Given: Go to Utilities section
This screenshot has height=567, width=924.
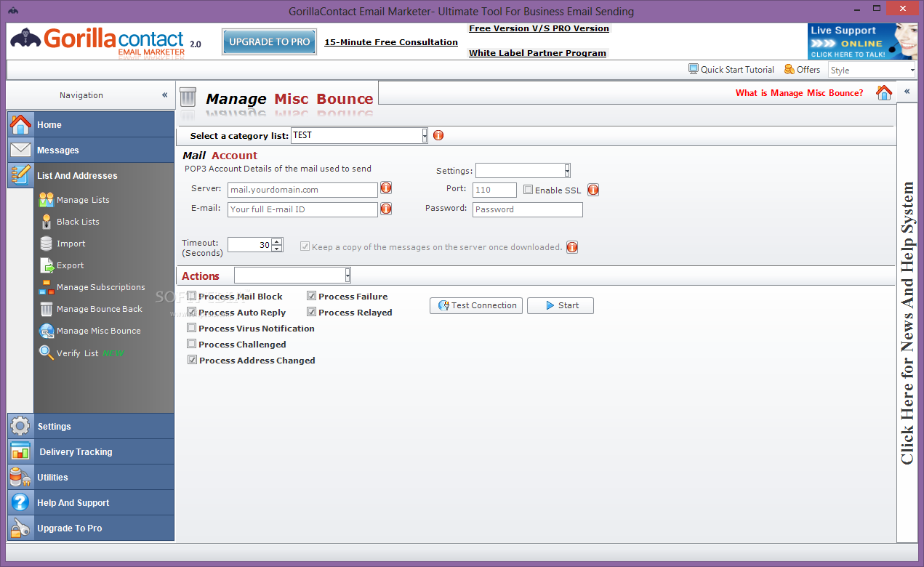Looking at the screenshot, I should [91, 477].
